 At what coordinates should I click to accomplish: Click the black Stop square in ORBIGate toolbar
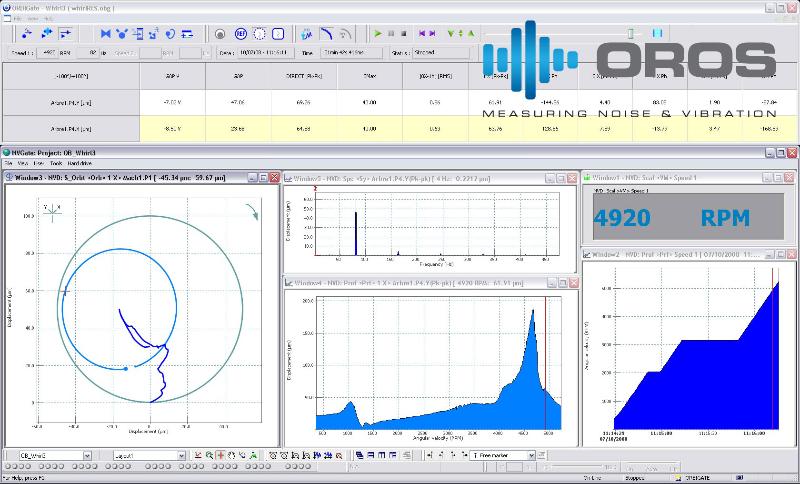[x=404, y=34]
